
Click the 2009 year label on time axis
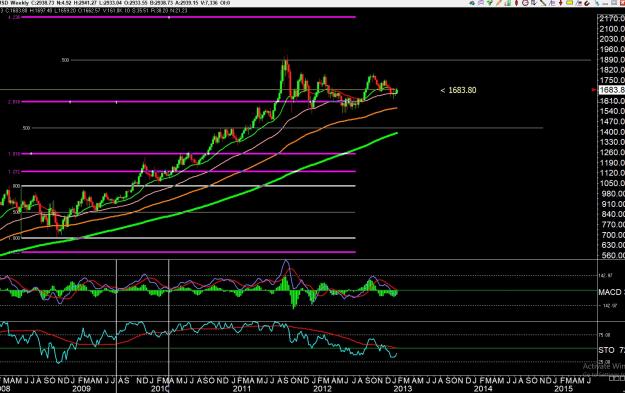coord(81,389)
